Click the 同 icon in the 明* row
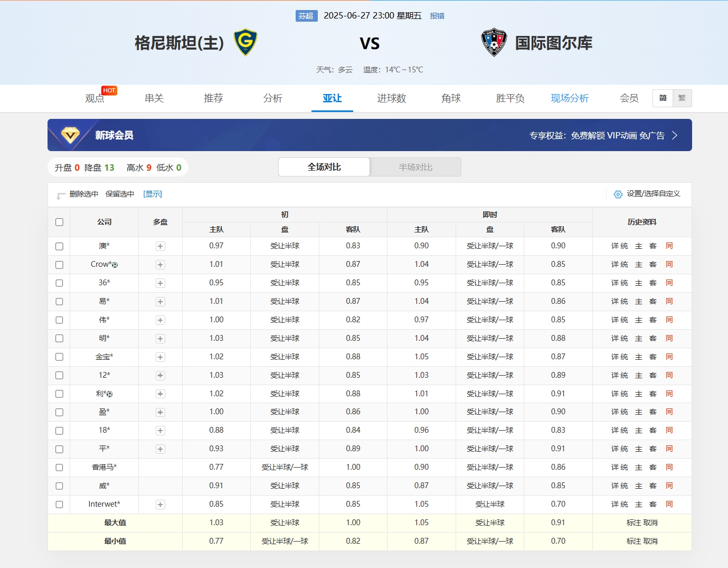 click(x=669, y=338)
